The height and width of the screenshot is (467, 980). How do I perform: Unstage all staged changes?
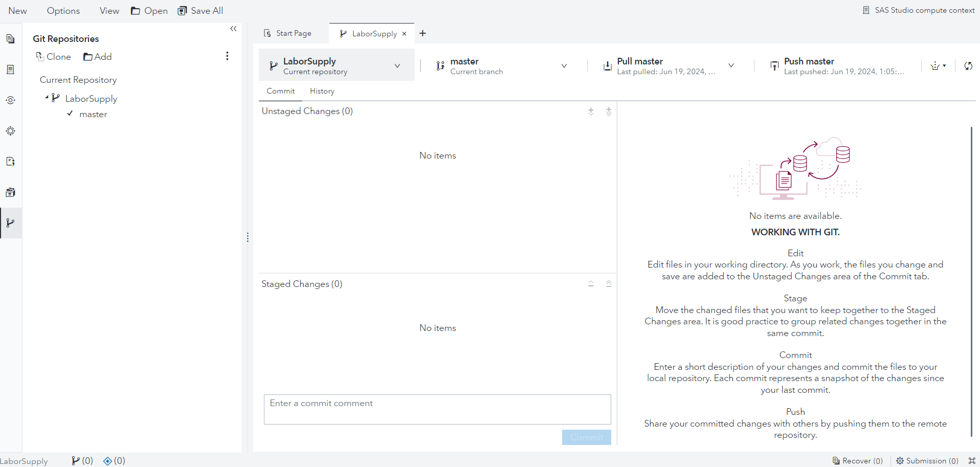tap(608, 283)
